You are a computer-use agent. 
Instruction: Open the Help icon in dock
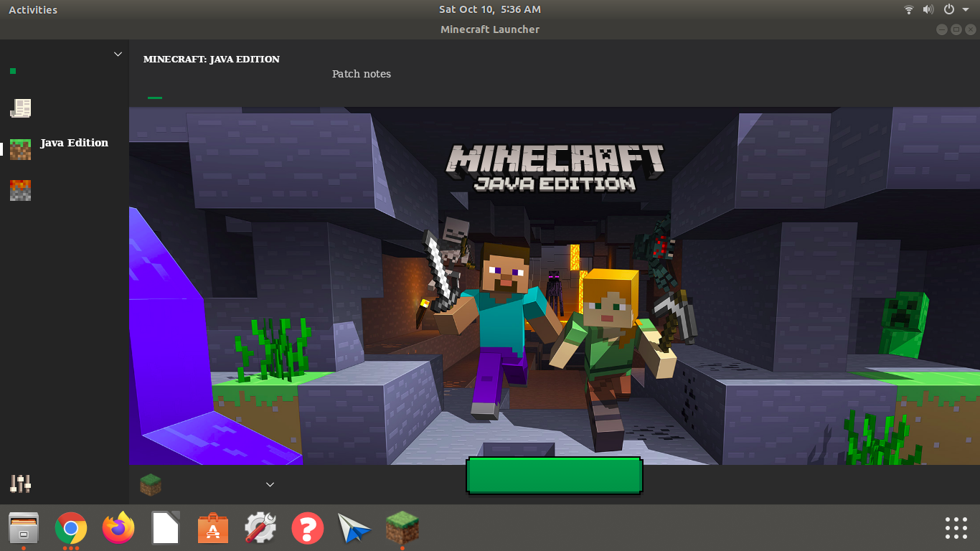308,529
